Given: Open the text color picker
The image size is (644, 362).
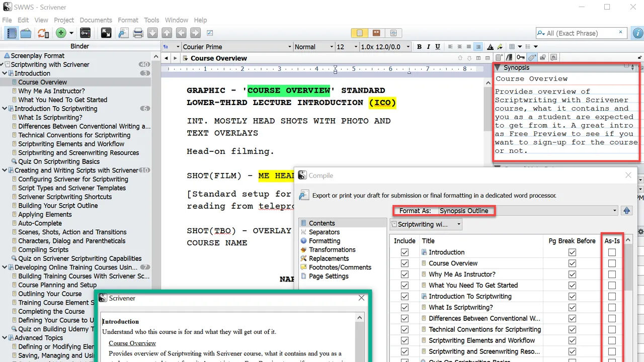Looking at the screenshot, I should point(490,47).
